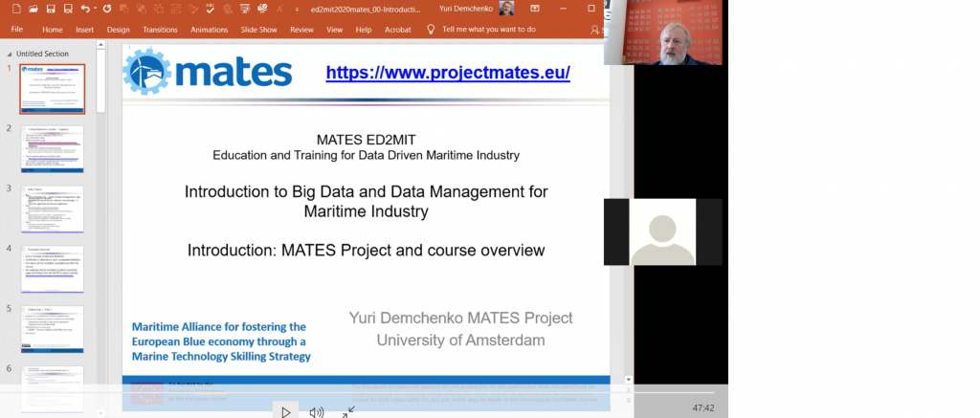Switch to the Slide Show tab
The image size is (980, 418).
[258, 30]
